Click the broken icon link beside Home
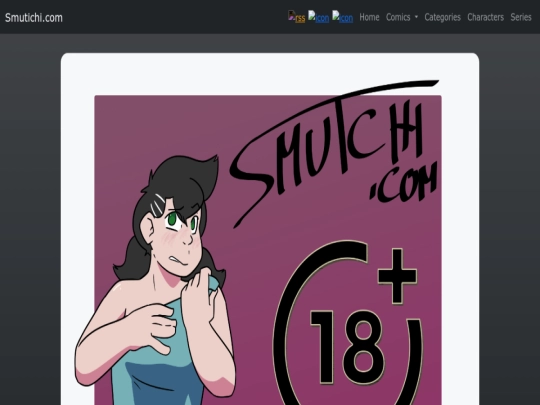This screenshot has width=540, height=405. (x=342, y=17)
